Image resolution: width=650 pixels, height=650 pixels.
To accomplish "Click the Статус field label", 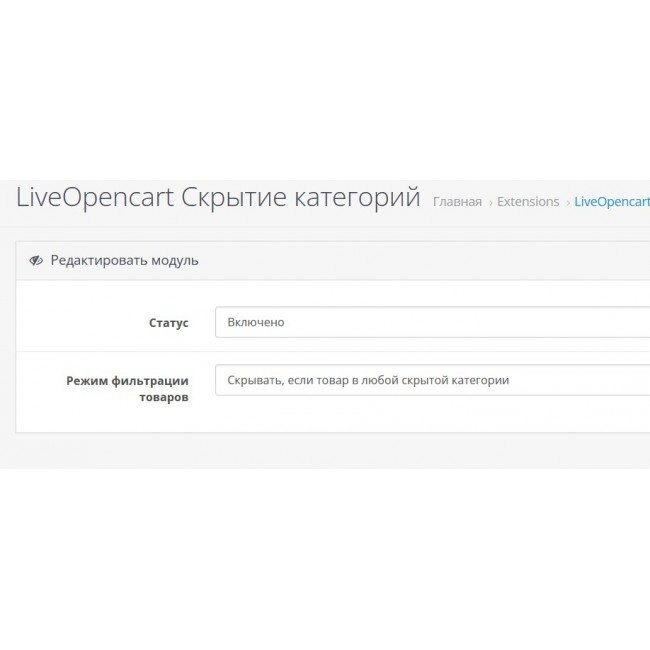I will 168,323.
